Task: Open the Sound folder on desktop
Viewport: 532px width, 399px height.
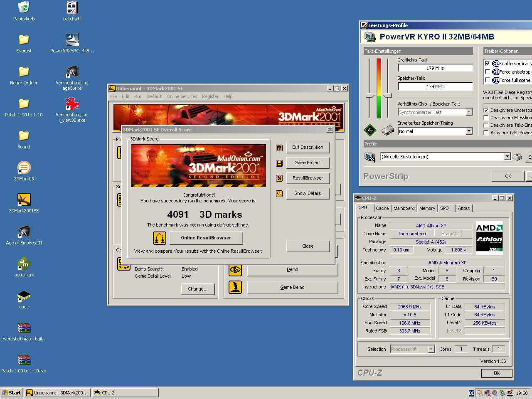Action: click(24, 135)
